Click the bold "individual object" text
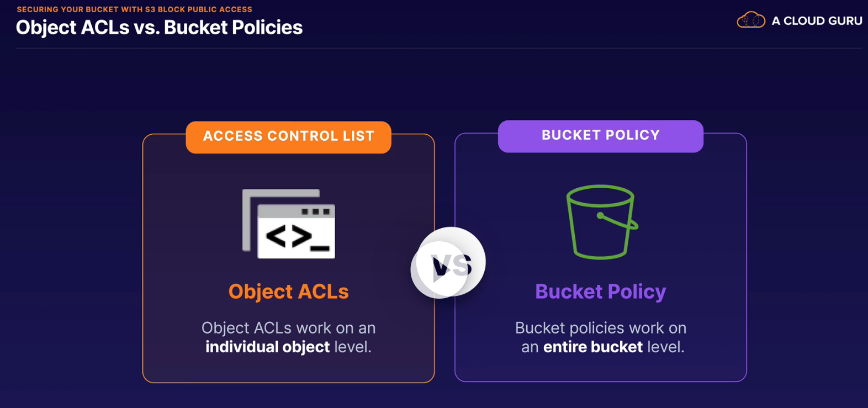868x408 pixels. [267, 347]
